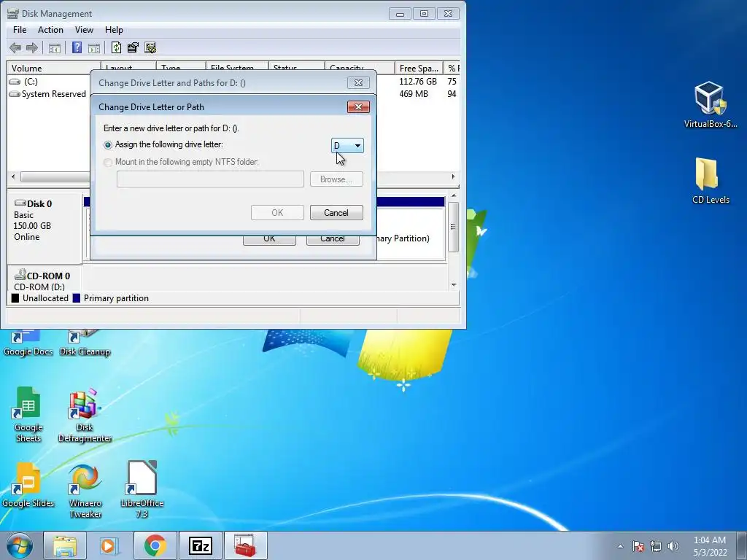Click the black Unallocated legend swatch

tap(15, 298)
